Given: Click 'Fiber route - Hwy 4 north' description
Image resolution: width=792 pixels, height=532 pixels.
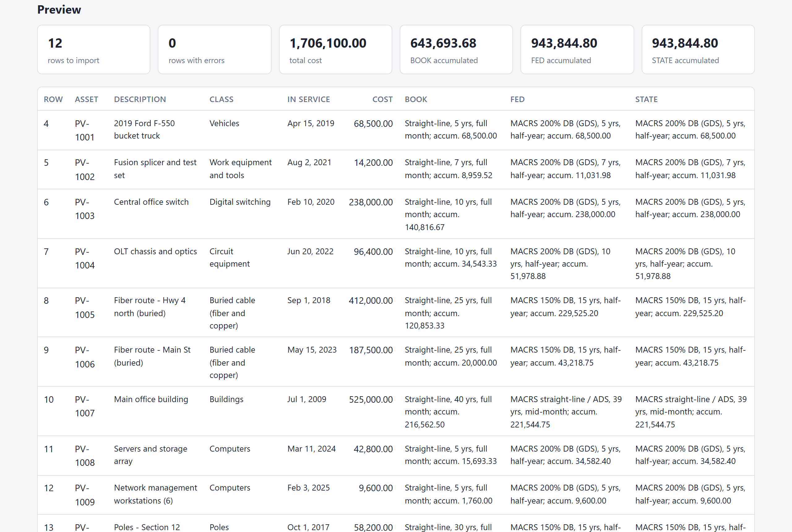Looking at the screenshot, I should click(x=150, y=307).
